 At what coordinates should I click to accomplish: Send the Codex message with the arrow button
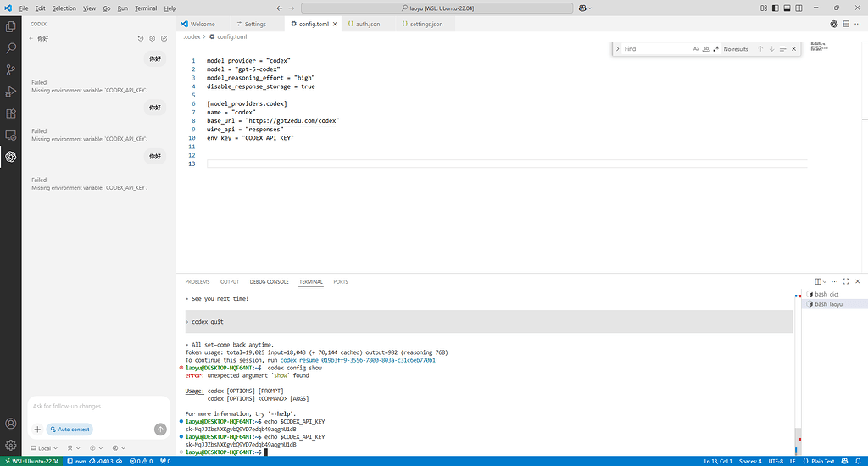point(160,430)
